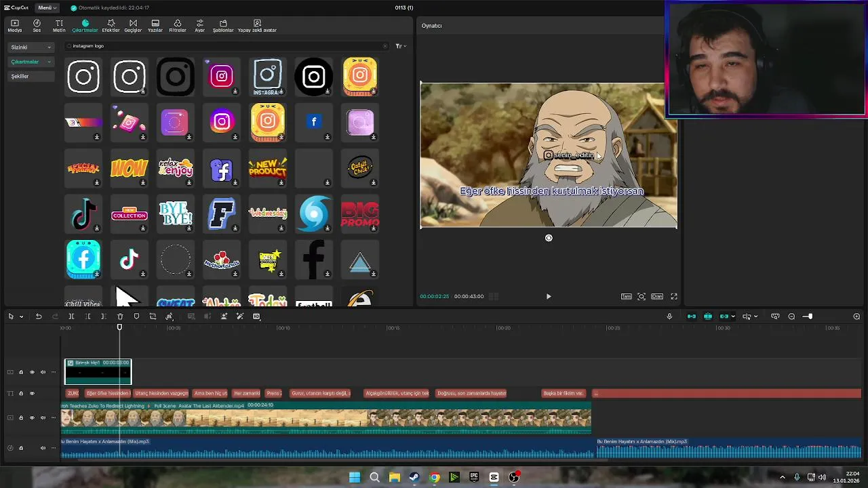Screen dimensions: 868x488
Task: Mute the mp3 audio track
Action: [43, 448]
